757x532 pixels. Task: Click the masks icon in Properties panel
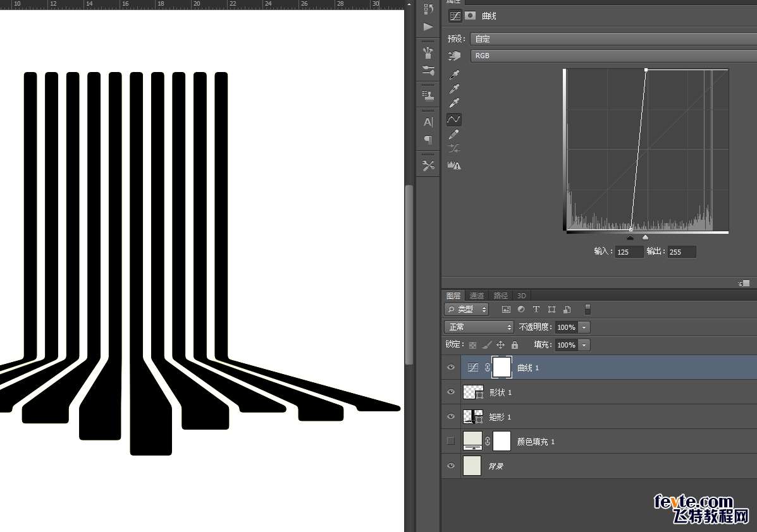coord(471,16)
